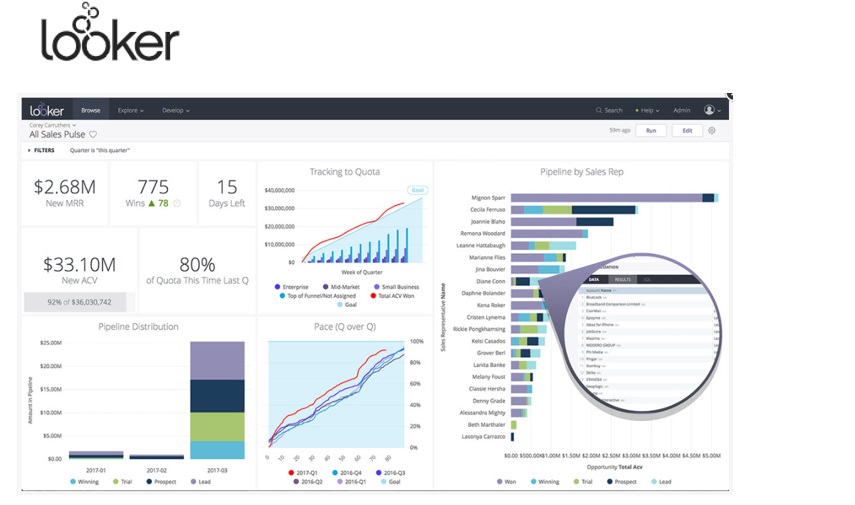Viewport: 855px width, 505px height.
Task: Click the Tracking to Quota chart title
Action: 345,172
